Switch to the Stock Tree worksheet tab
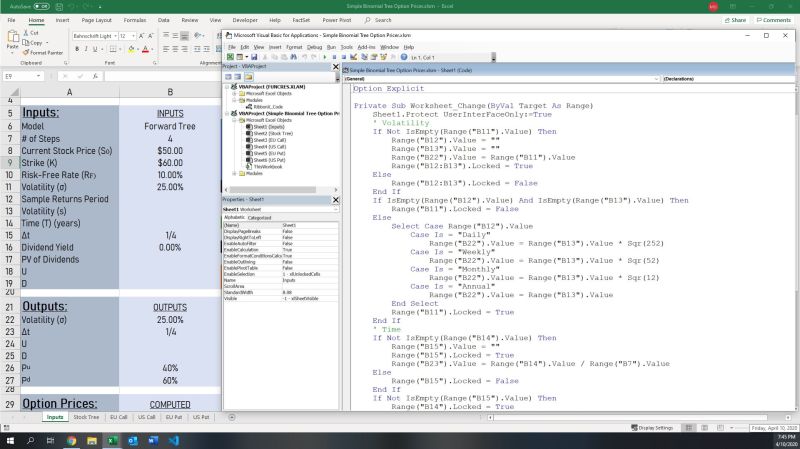Viewport: 800px width, 449px height. [86, 417]
